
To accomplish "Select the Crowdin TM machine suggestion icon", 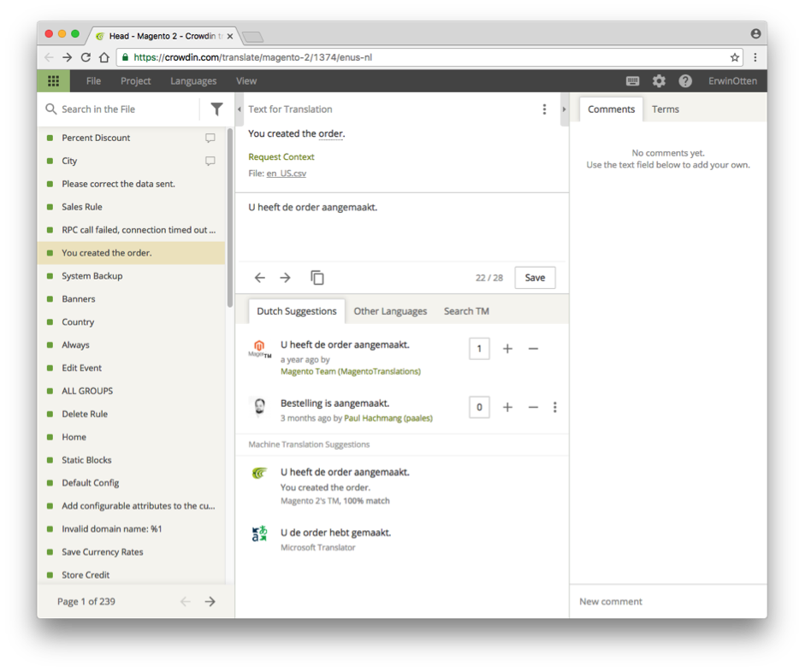I will (x=260, y=473).
